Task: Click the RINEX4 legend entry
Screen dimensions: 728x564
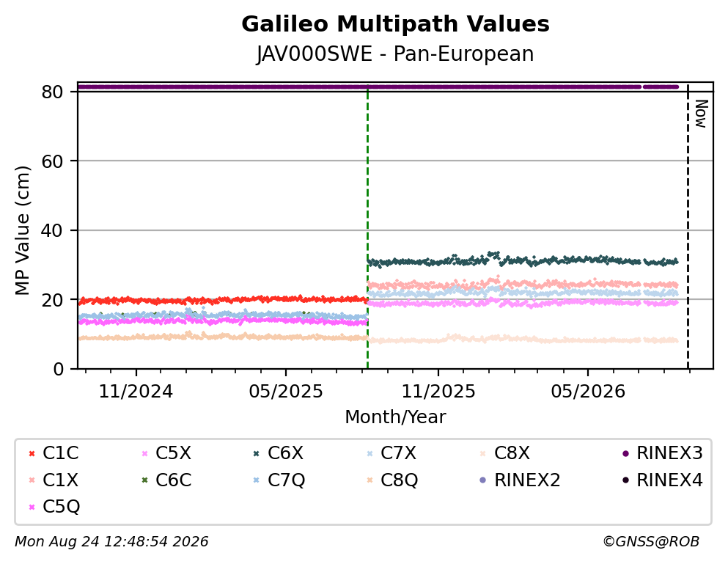Action: 663,480
